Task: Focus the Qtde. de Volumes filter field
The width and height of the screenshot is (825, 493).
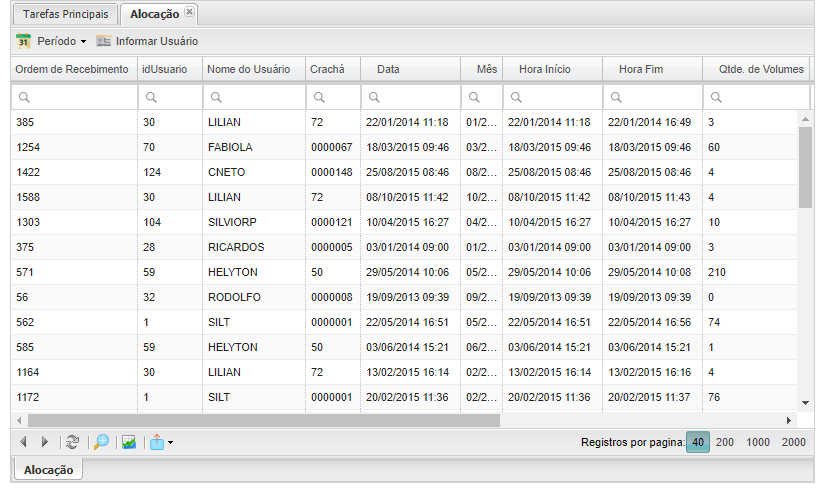Action: tap(756, 97)
